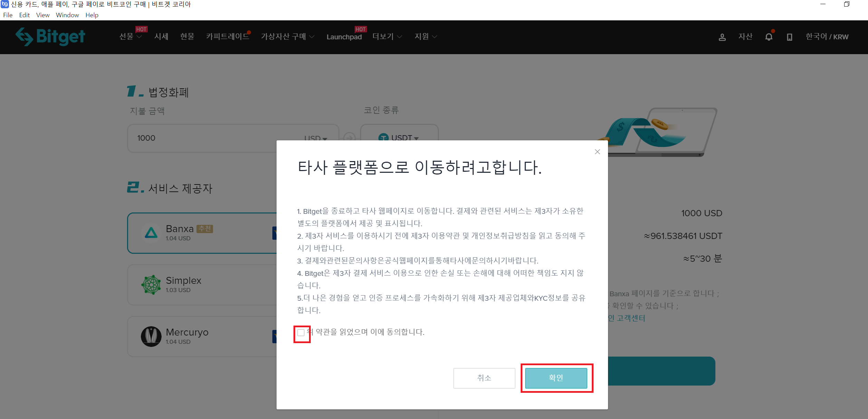Open the user account profile icon
This screenshot has height=419, width=868.
(722, 37)
